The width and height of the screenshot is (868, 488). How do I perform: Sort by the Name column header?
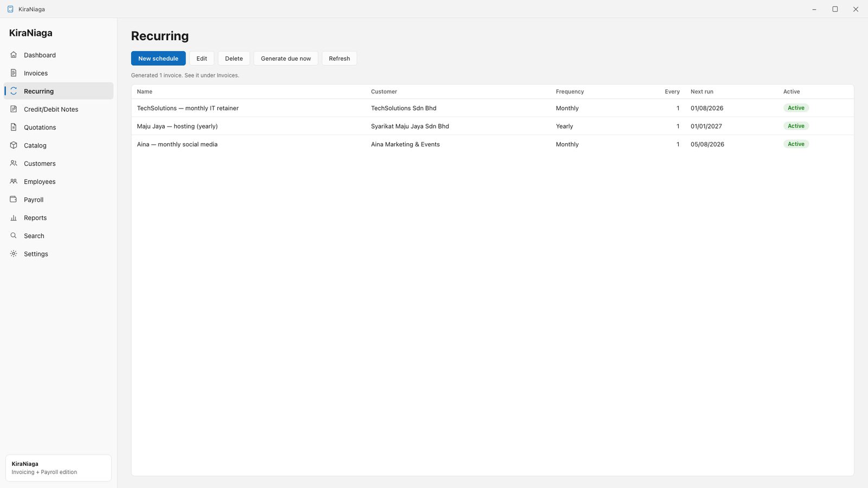pos(145,92)
